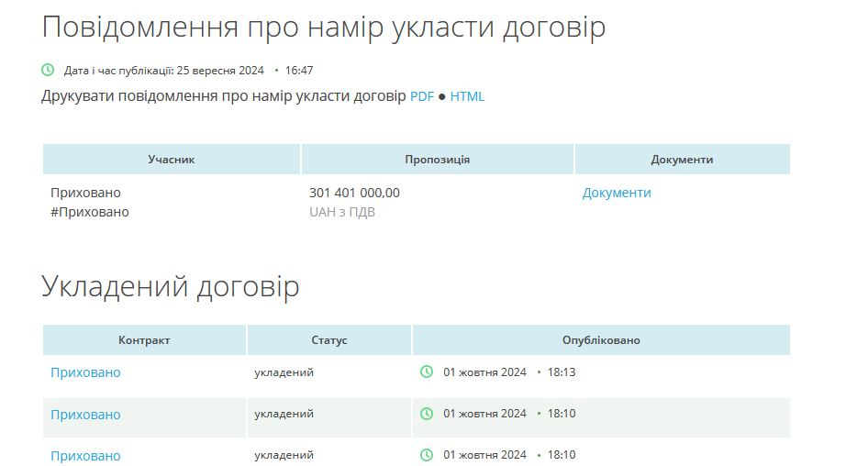Viewport: 868px width, 466px height.
Task: Click clock icon in second contract row
Action: coord(427,414)
